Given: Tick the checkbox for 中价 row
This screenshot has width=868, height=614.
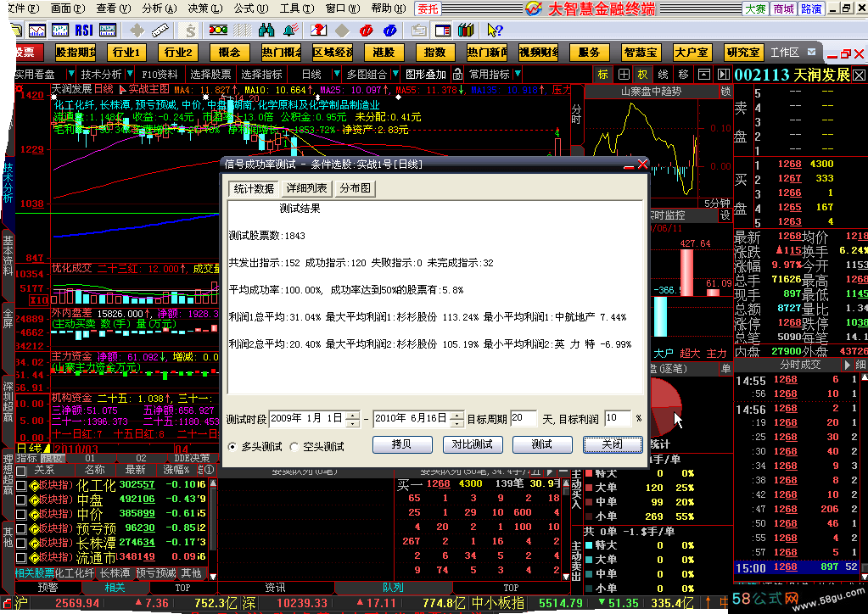Looking at the screenshot, I should click(x=21, y=515).
